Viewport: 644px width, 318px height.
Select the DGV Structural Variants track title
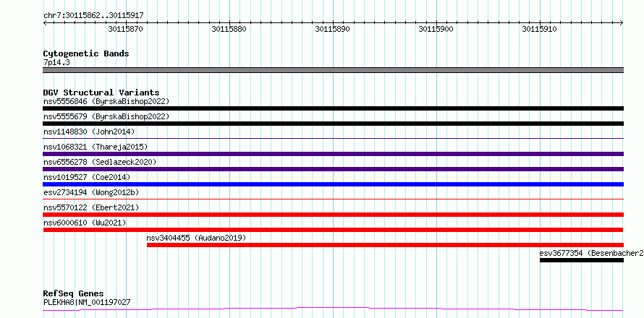pos(101,93)
